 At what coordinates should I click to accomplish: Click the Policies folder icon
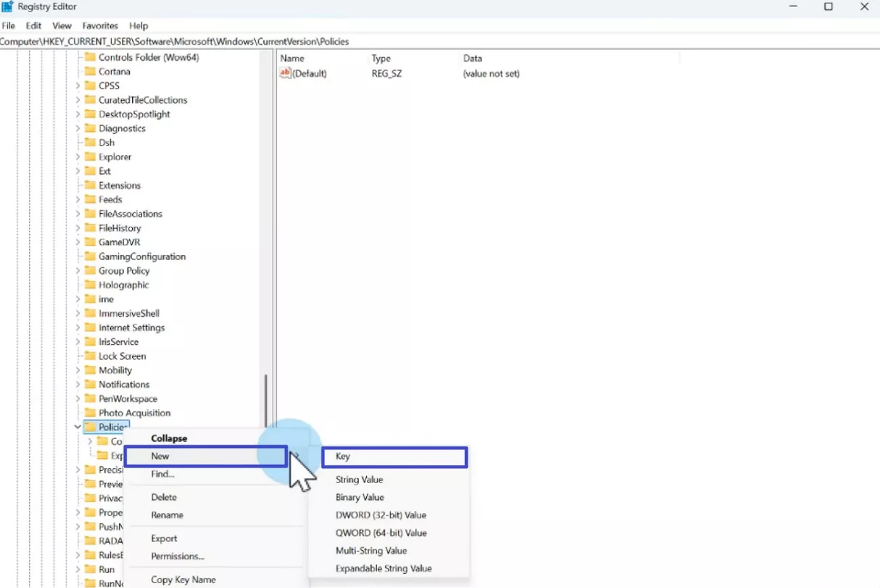coord(89,428)
